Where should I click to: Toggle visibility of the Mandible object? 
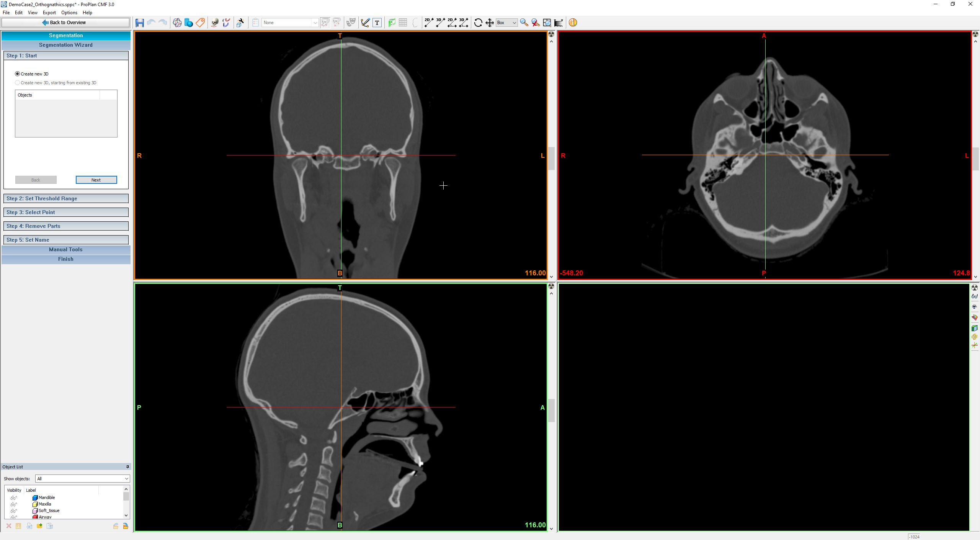pos(14,497)
